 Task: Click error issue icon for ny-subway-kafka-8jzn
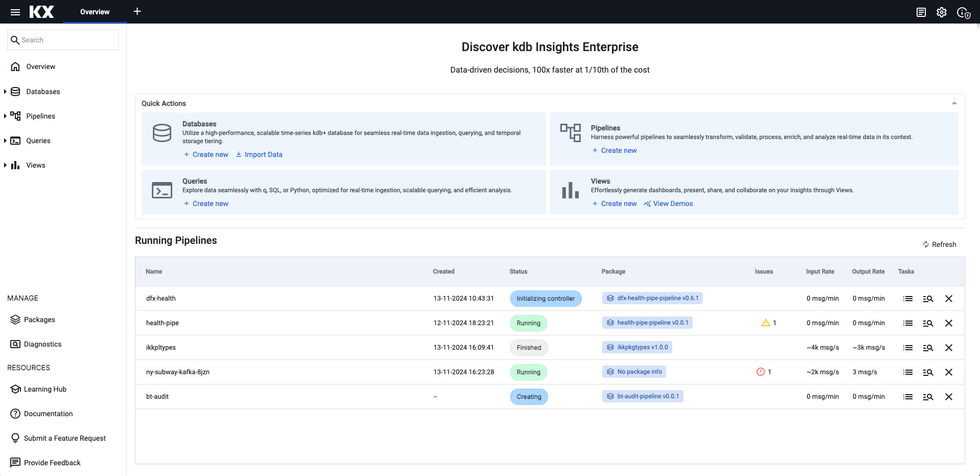click(x=761, y=372)
